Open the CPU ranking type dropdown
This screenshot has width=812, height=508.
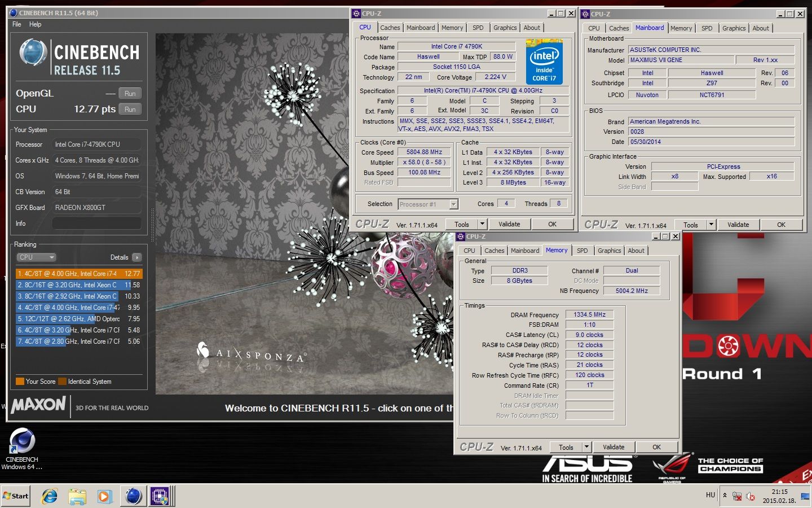[x=36, y=257]
